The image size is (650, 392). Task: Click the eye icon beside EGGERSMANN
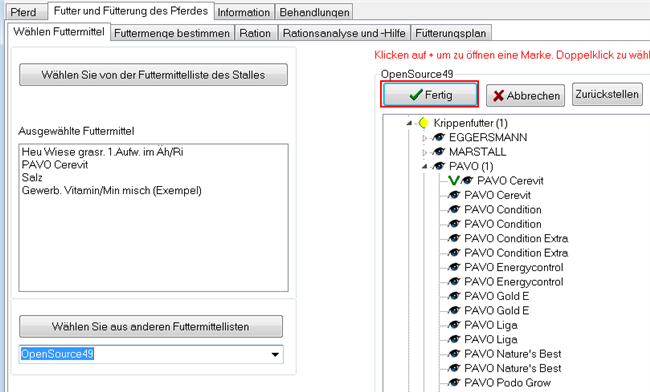click(438, 137)
